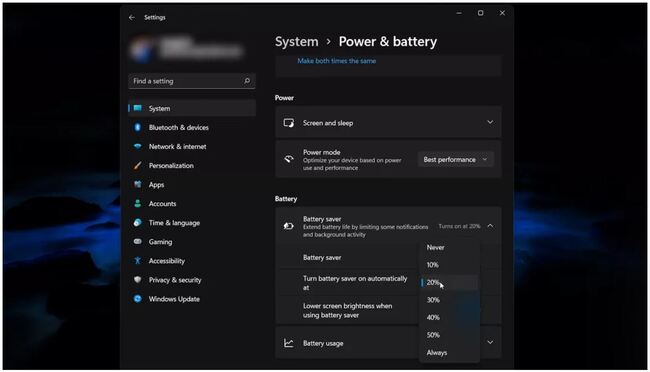Select the 30% option
650x372 pixels.
coord(449,300)
